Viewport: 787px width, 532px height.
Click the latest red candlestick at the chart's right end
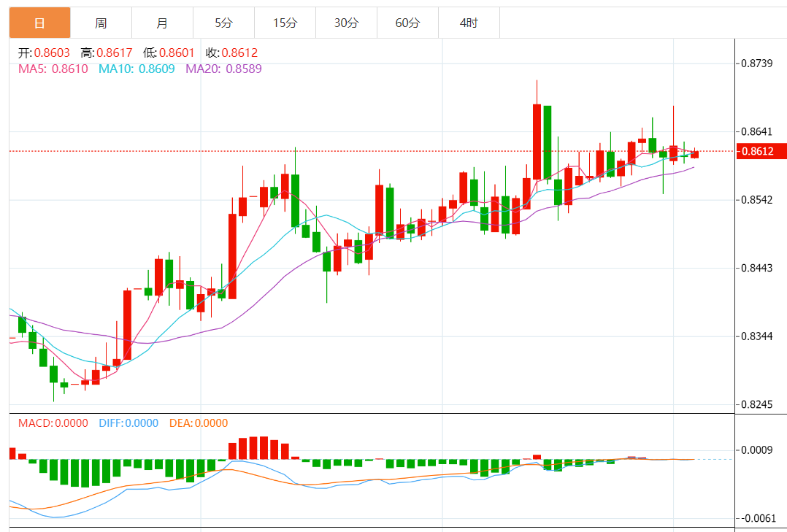click(694, 154)
